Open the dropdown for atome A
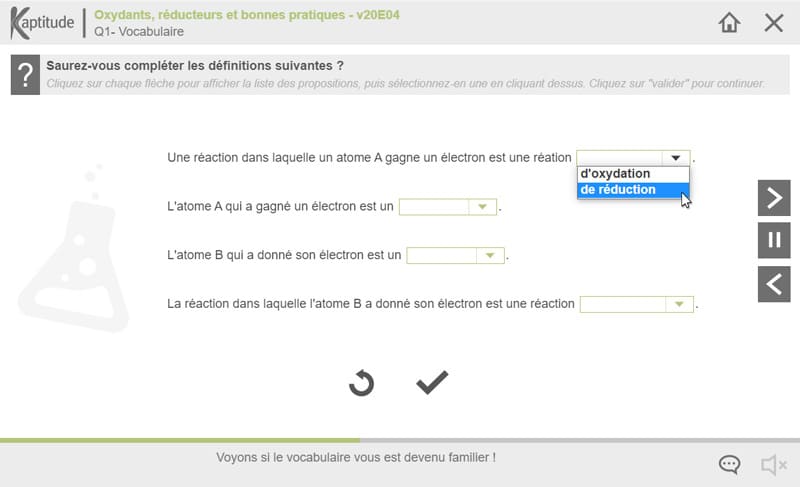800x487 pixels. (483, 207)
